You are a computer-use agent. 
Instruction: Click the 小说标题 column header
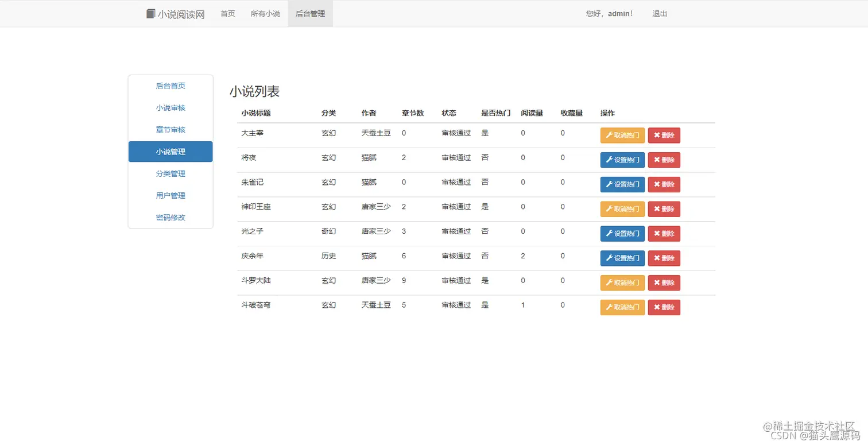click(256, 113)
